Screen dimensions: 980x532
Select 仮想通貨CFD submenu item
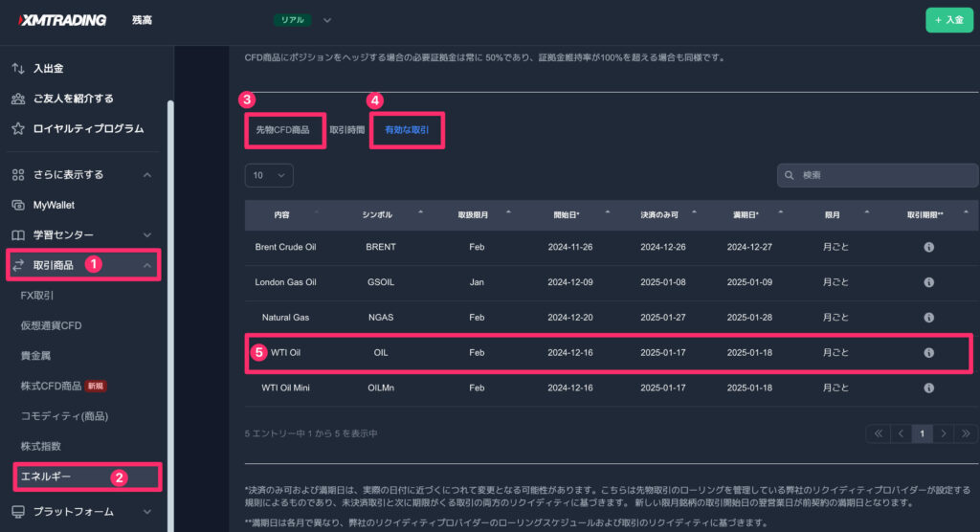tap(52, 325)
